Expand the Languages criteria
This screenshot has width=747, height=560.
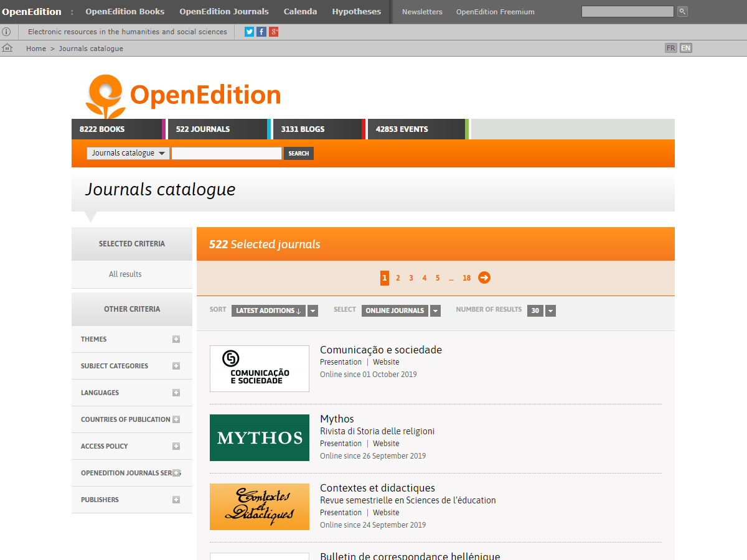tap(176, 393)
